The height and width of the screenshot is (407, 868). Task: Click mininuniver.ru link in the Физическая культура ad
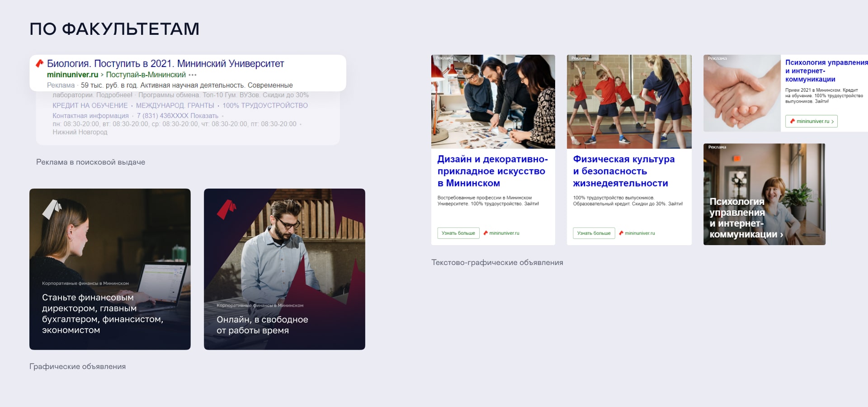[640, 233]
